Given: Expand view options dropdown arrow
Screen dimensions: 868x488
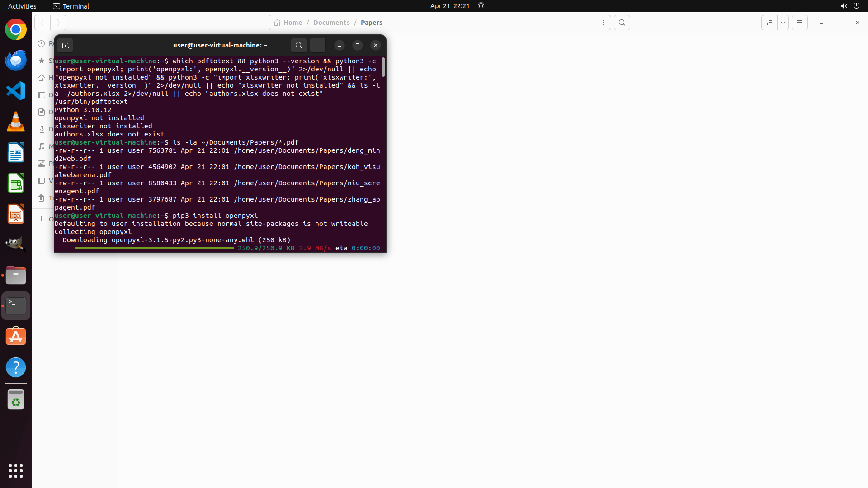Looking at the screenshot, I should click(x=783, y=23).
